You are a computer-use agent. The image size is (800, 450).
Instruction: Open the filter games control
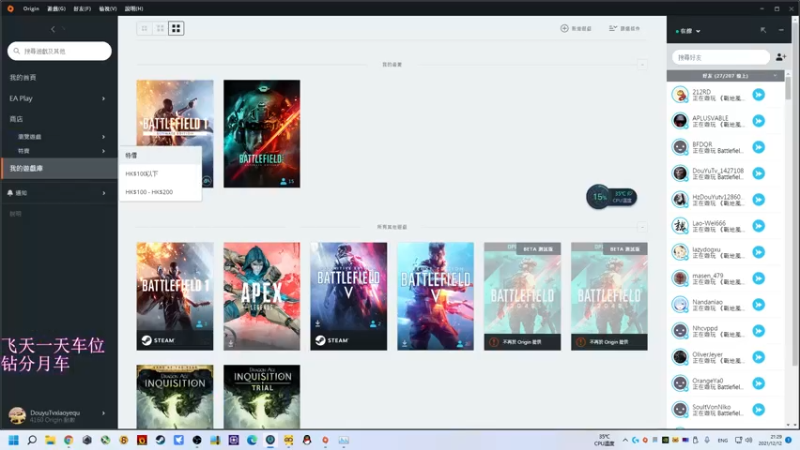point(624,29)
